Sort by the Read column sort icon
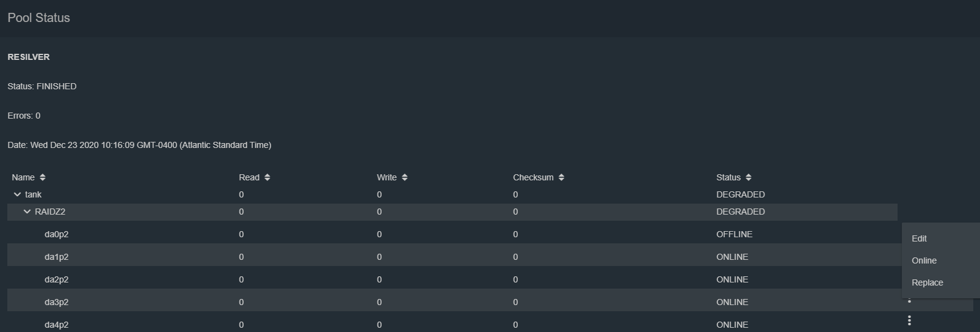This screenshot has height=332, width=980. tap(267, 177)
